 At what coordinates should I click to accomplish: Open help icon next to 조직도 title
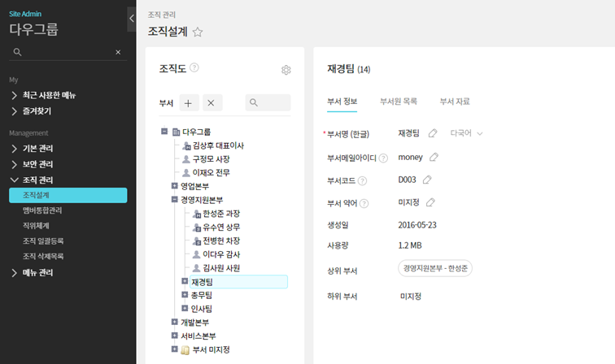pos(194,67)
